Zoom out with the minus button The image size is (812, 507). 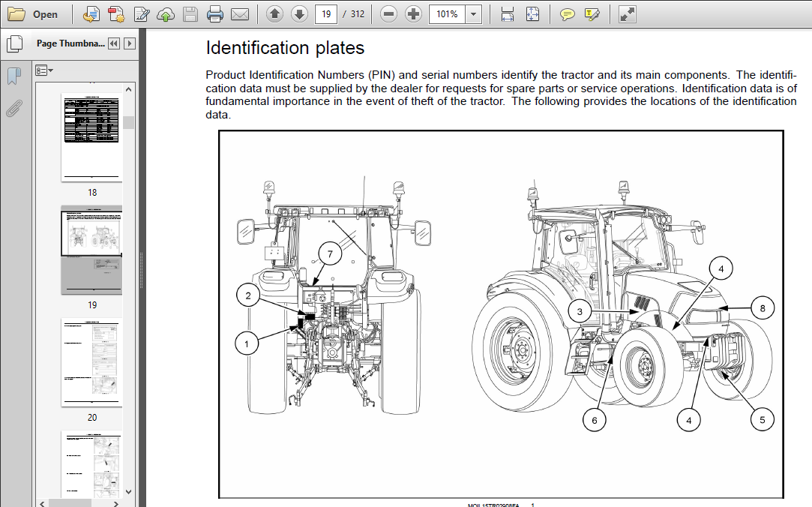click(388, 14)
